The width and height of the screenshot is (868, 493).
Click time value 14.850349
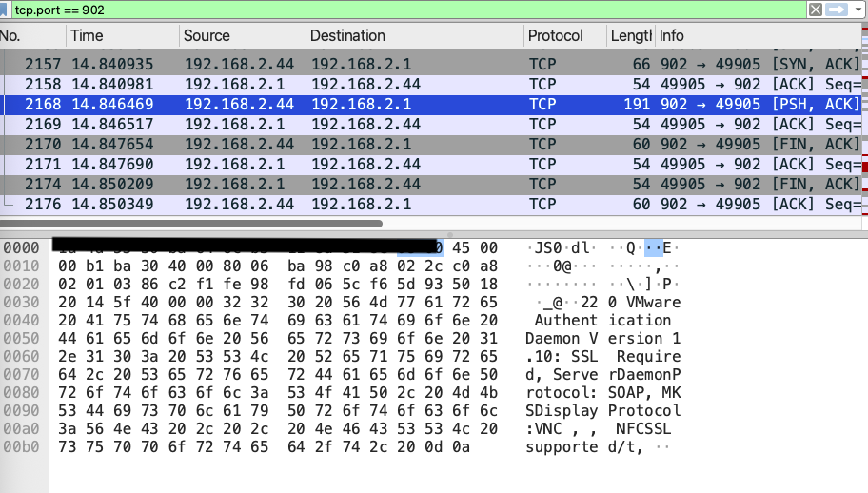click(x=112, y=204)
